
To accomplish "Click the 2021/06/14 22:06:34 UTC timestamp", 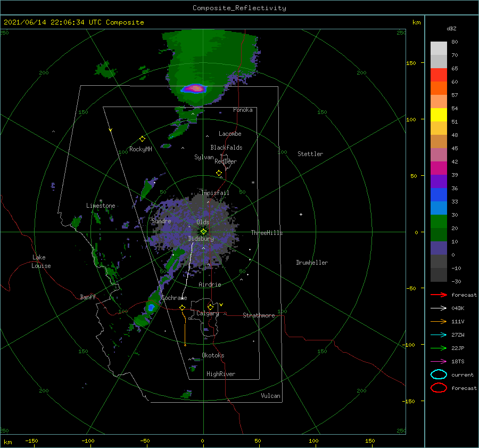I will point(73,22).
